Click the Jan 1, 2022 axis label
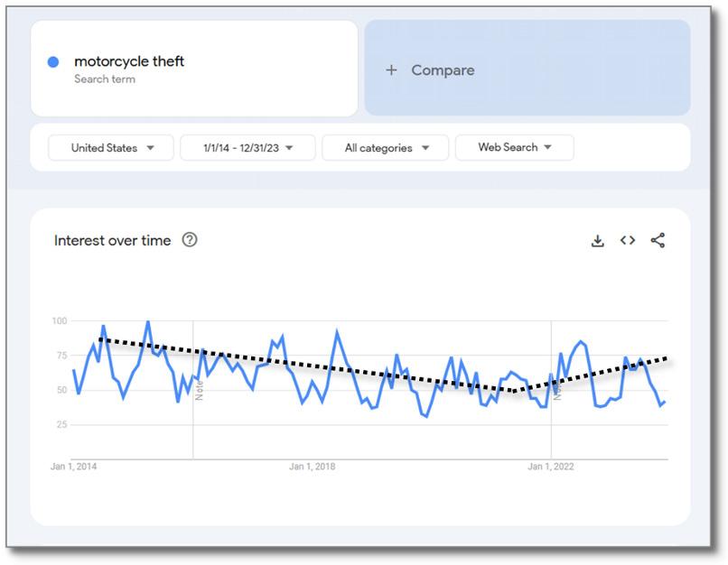The image size is (728, 565). click(551, 467)
